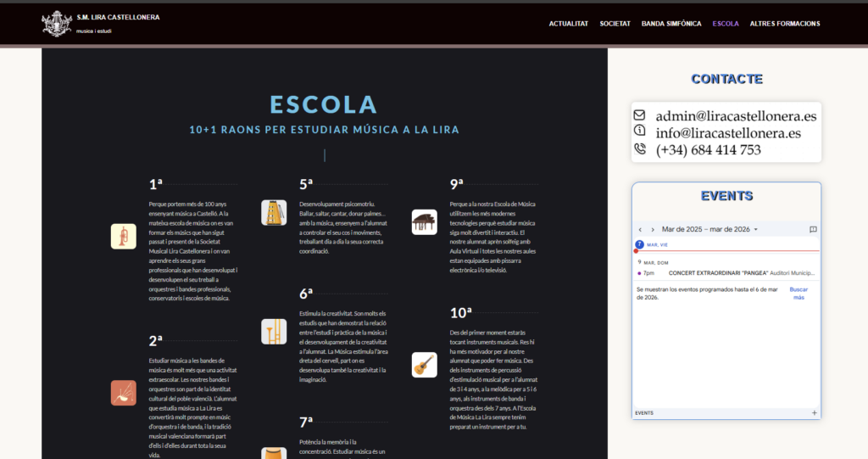Click the 7ª reason heading
This screenshot has height=459, width=868.
tap(306, 422)
